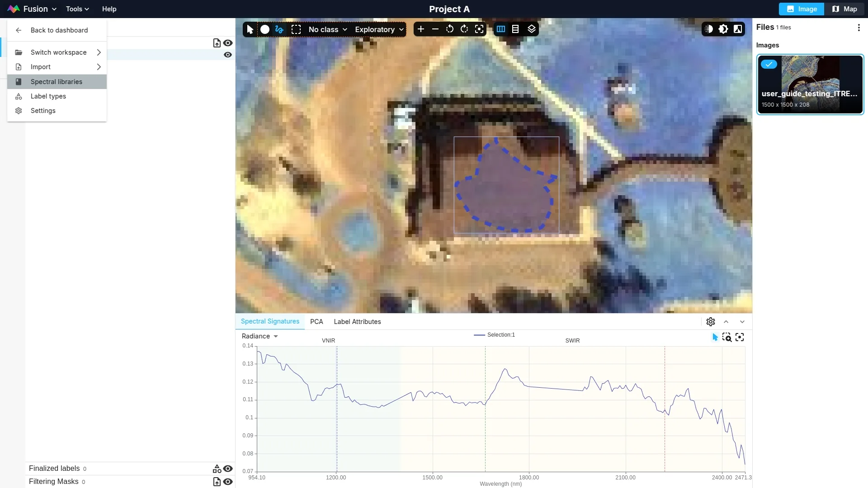This screenshot has width=868, height=488.
Task: Click the fit-to-screen focus icon
Action: pos(479,29)
